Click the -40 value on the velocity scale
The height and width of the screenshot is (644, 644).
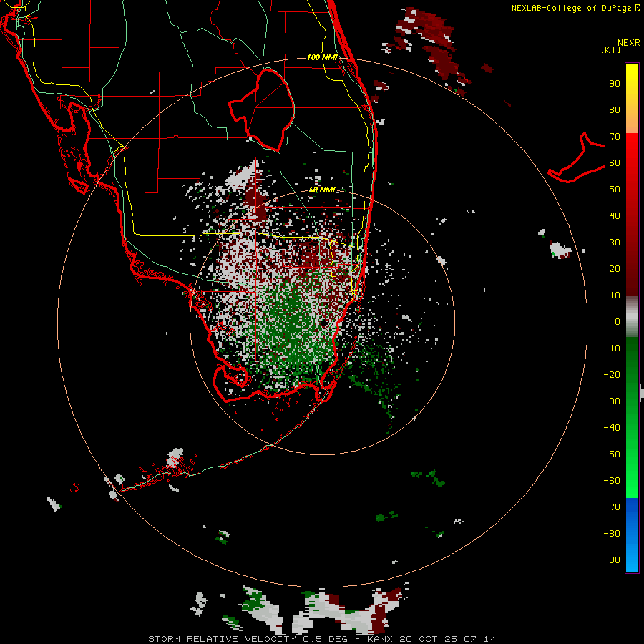coord(612,428)
